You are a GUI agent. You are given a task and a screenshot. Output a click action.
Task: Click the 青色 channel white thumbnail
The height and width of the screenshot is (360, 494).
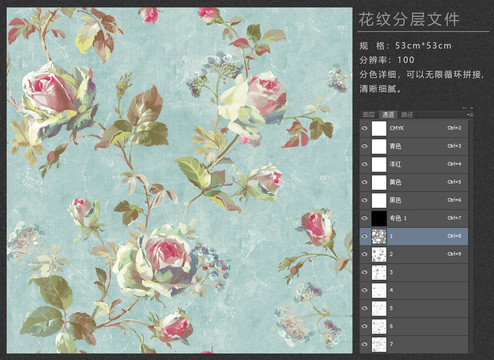379,146
